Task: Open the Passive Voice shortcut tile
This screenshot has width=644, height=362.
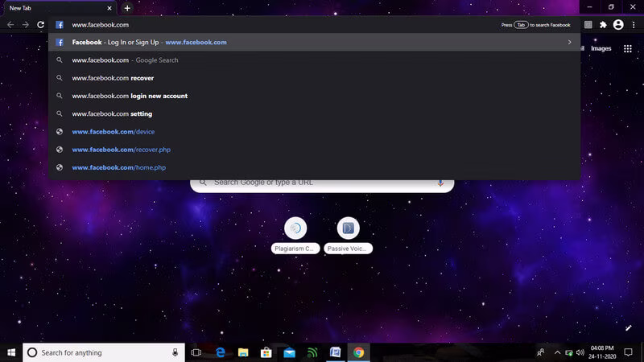Action: (x=348, y=235)
